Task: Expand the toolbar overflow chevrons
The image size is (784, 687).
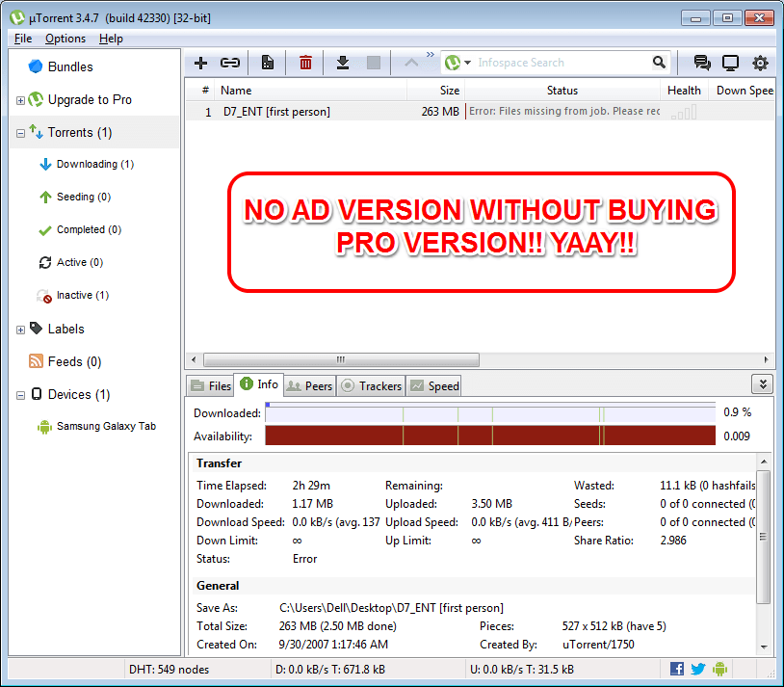Action: (430, 54)
